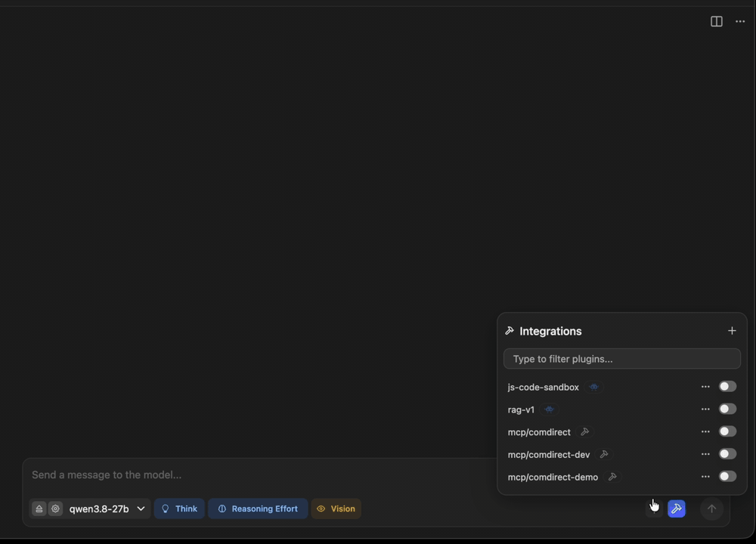Open the top-right more options menu
The image size is (756, 544).
pos(740,21)
